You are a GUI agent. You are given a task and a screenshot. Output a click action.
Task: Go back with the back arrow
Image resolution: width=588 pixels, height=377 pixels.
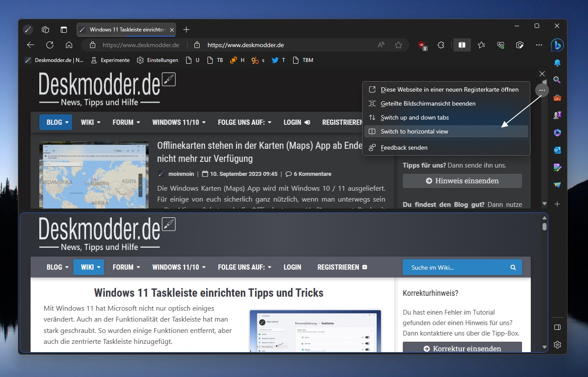pyautogui.click(x=30, y=45)
